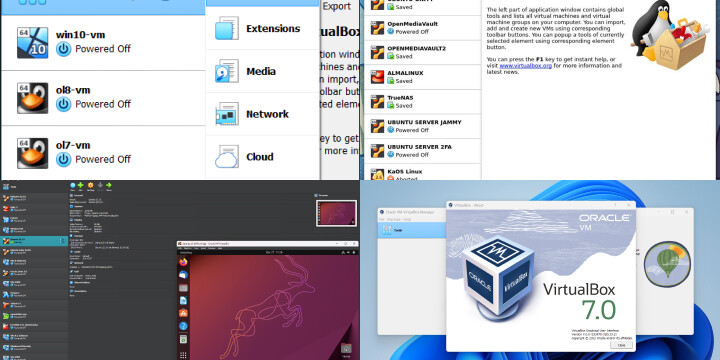
Task: Click the green Show arrow icon
Action: point(109,186)
